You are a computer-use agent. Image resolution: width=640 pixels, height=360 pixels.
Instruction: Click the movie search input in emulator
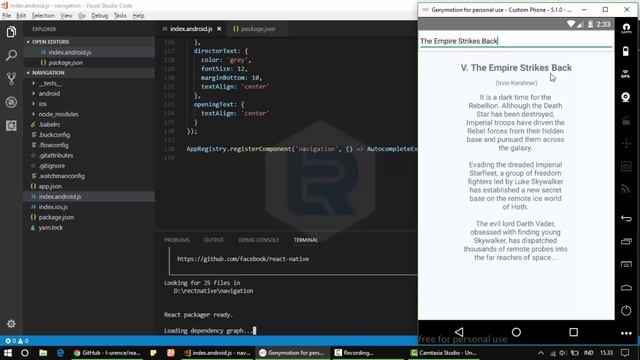click(516, 41)
